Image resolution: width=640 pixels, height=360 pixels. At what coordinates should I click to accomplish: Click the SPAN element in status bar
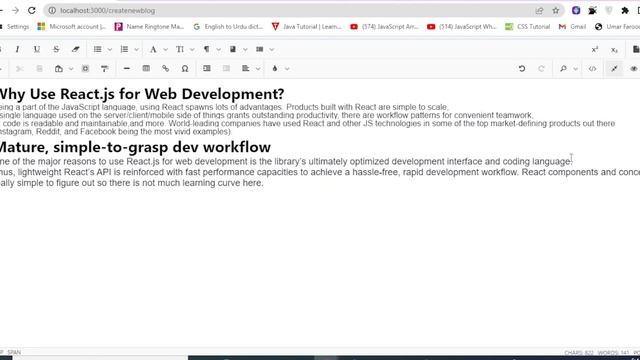(x=14, y=352)
